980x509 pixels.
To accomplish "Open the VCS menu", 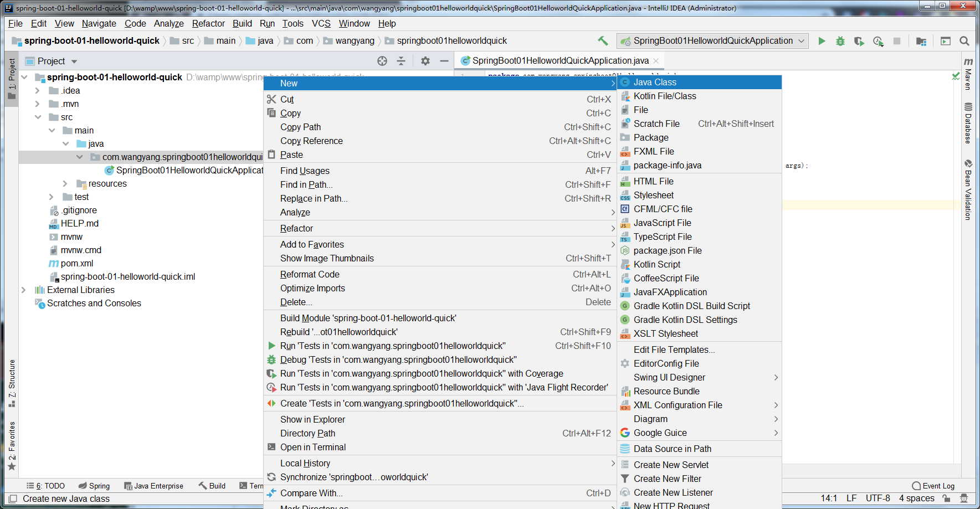I will (321, 23).
